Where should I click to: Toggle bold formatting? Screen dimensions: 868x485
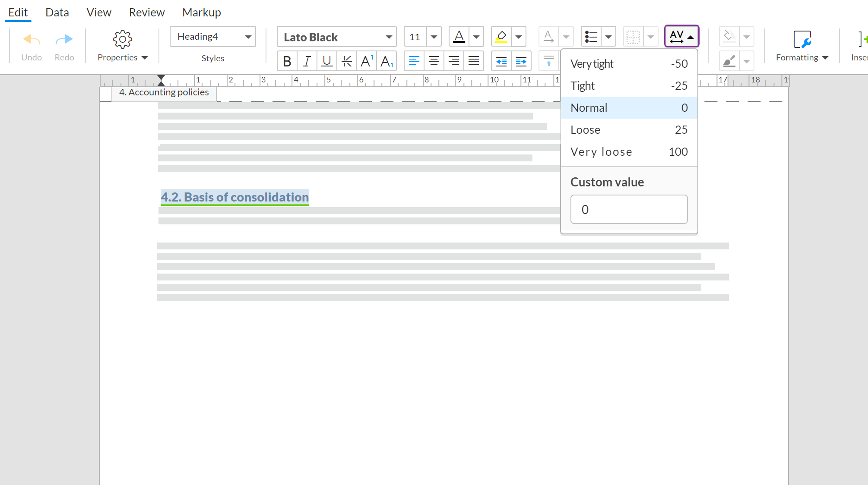coord(287,61)
